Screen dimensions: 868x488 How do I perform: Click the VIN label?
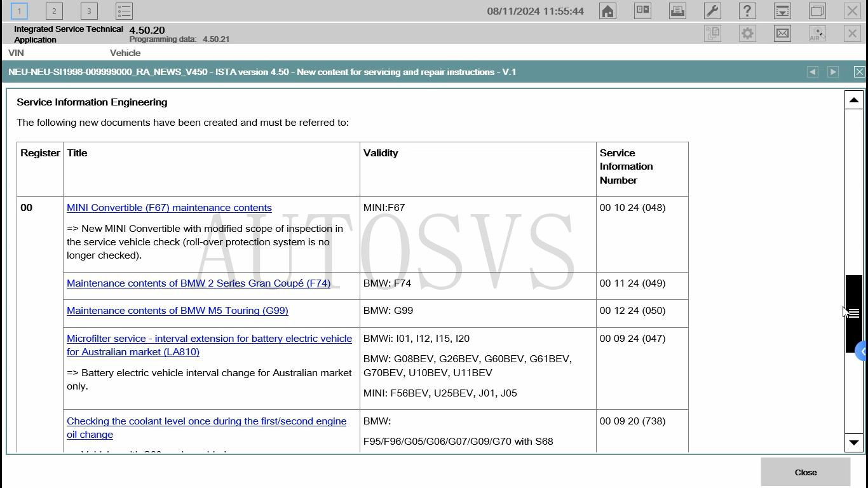pyautogui.click(x=16, y=53)
